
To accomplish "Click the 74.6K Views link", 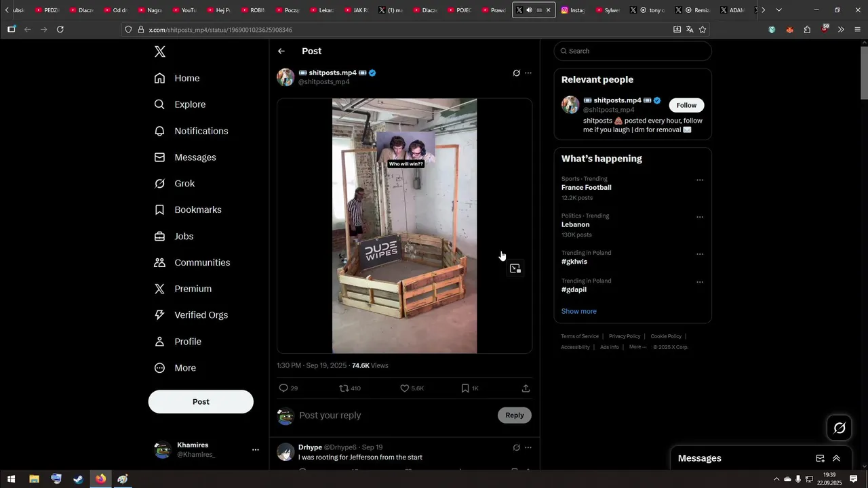I will click(x=370, y=366).
